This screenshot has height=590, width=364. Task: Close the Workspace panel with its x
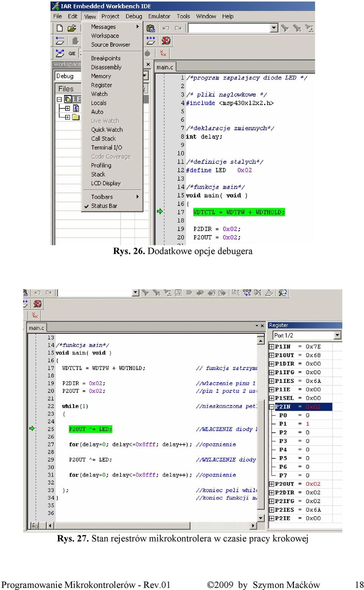coord(148,64)
